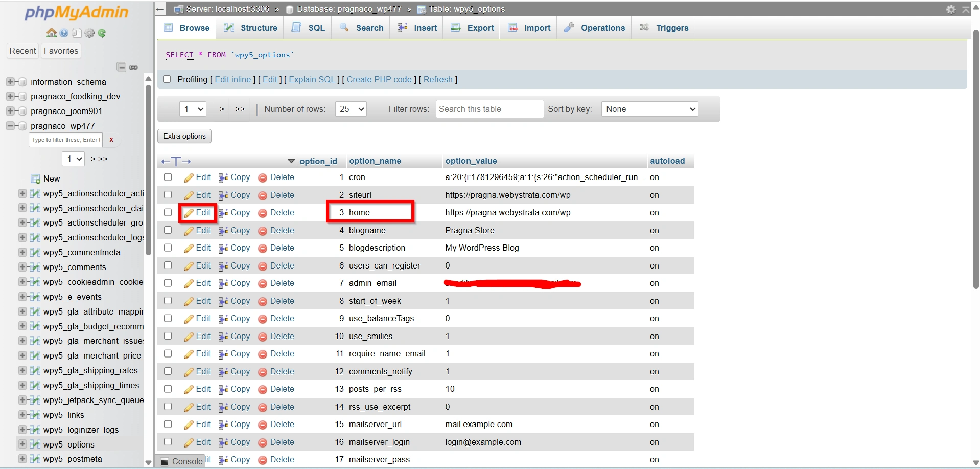Viewport: 980px width, 469px height.
Task: Open navigation panel settings gear icon
Action: click(89, 33)
